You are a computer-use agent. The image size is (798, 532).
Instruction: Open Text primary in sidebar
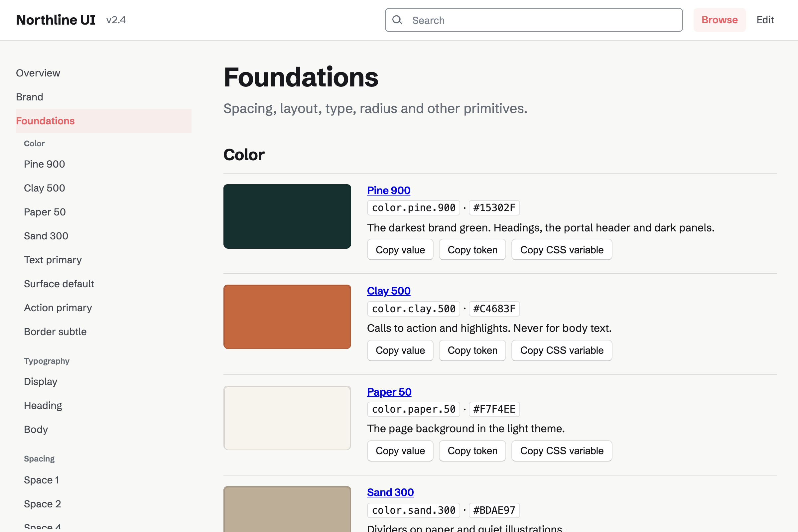click(53, 260)
